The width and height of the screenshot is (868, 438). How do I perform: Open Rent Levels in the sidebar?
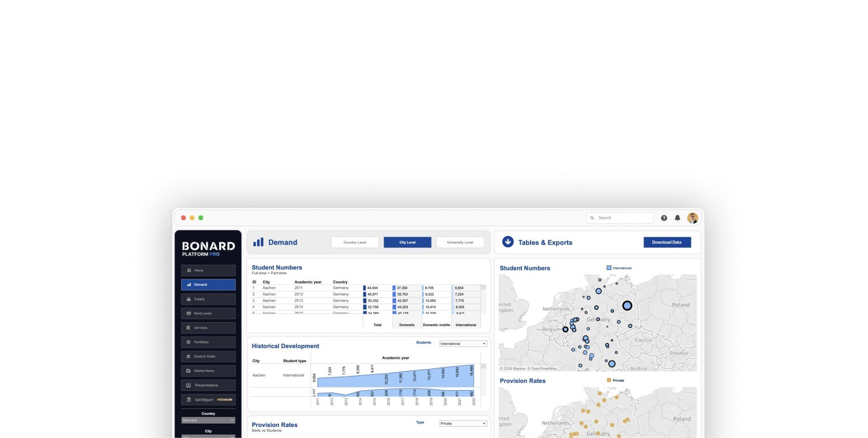tap(208, 313)
